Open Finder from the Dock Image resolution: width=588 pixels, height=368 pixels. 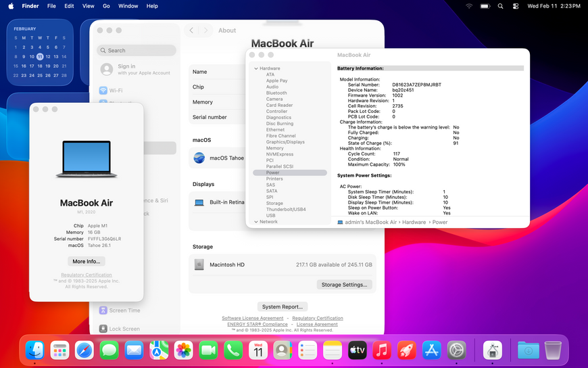(x=35, y=350)
